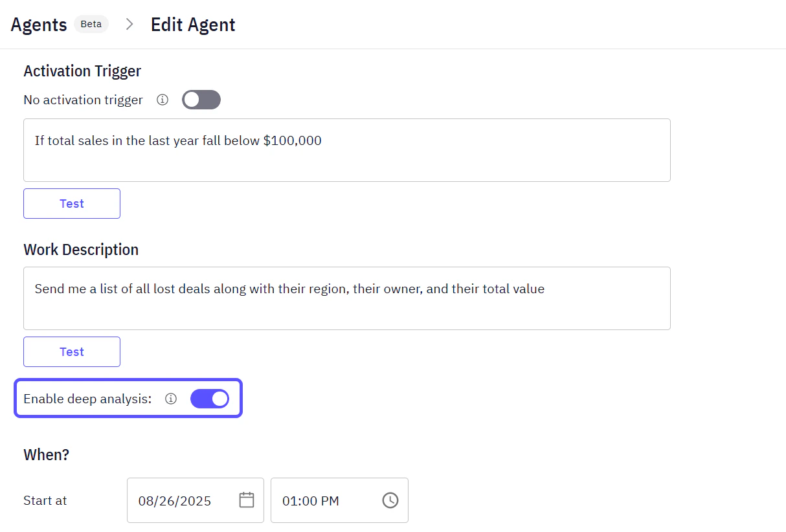
Task: Edit the work description text area
Action: point(346,298)
